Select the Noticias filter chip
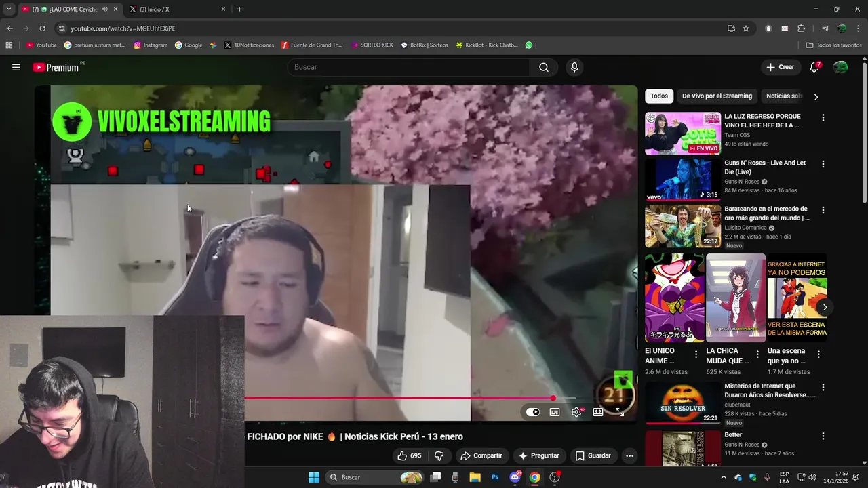Viewport: 868px width, 488px height. [783, 96]
